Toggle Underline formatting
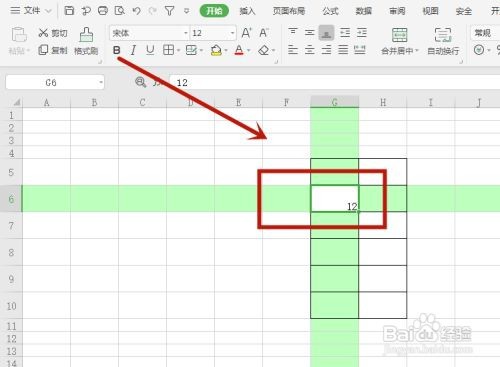The image size is (500, 367). (150, 50)
